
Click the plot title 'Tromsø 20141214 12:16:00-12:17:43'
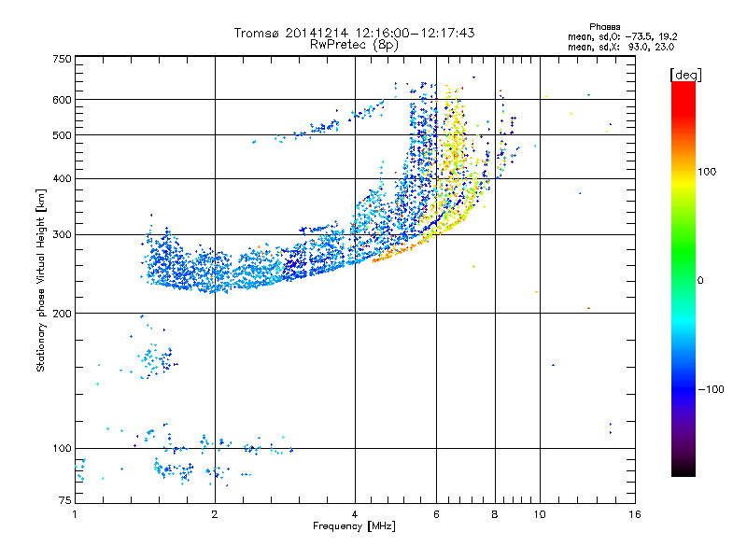pos(354,33)
